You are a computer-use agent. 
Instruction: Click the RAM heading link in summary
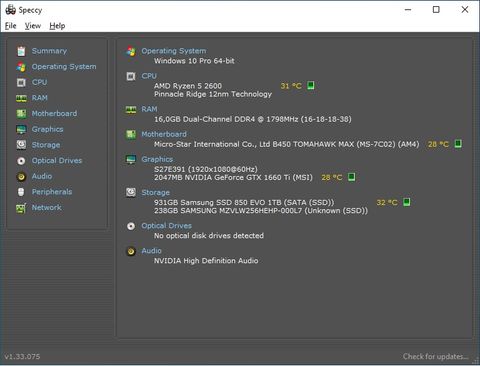tap(149, 109)
